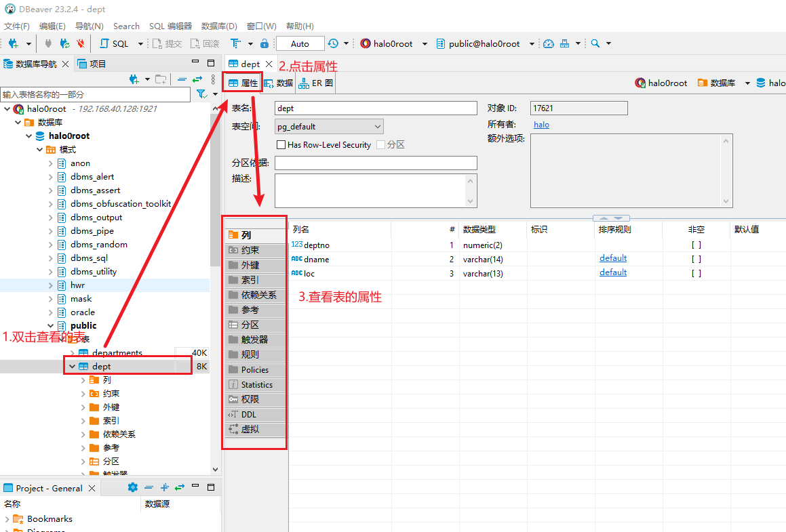Open the Auto commit mode field
Screen dimensions: 786x532
(x=300, y=43)
